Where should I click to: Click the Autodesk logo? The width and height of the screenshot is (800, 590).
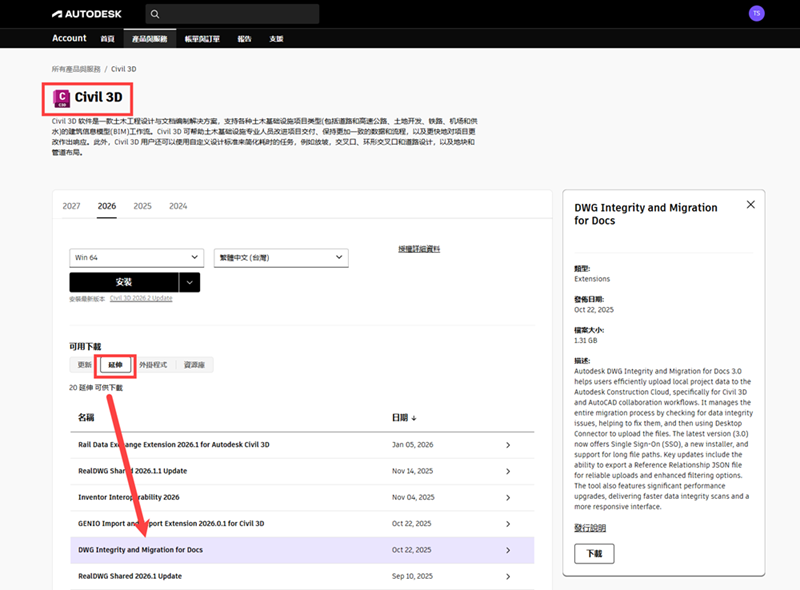87,14
